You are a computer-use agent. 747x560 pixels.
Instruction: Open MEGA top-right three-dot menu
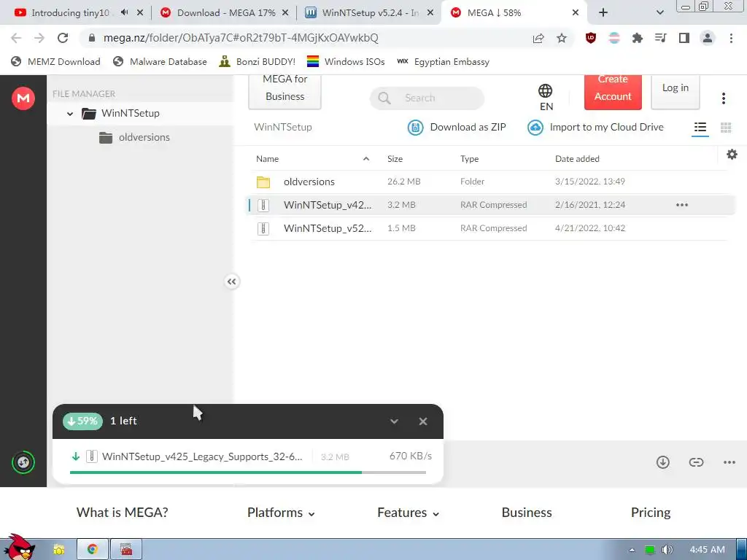723,98
